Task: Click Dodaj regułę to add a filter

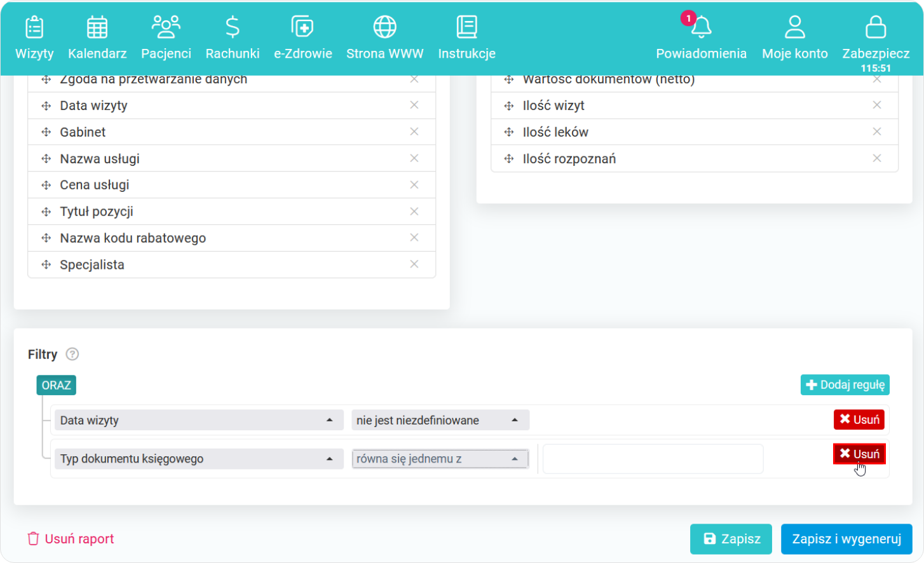Action: [x=845, y=385]
